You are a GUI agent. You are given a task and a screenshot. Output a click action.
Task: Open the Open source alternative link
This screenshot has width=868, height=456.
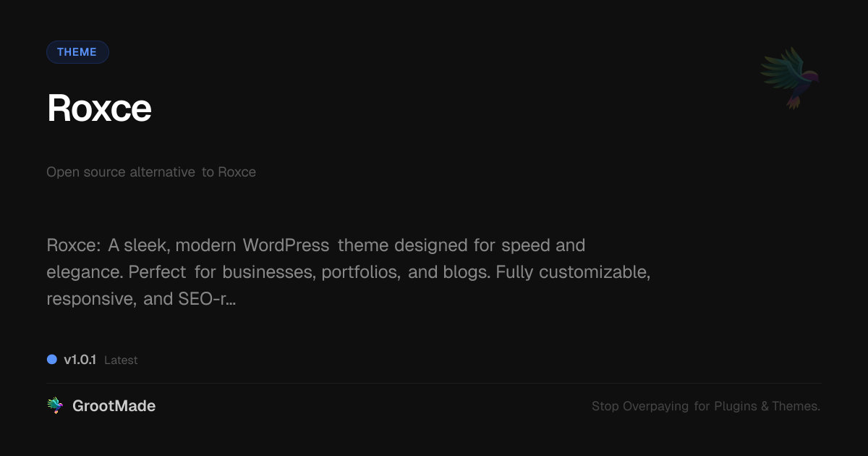point(151,172)
